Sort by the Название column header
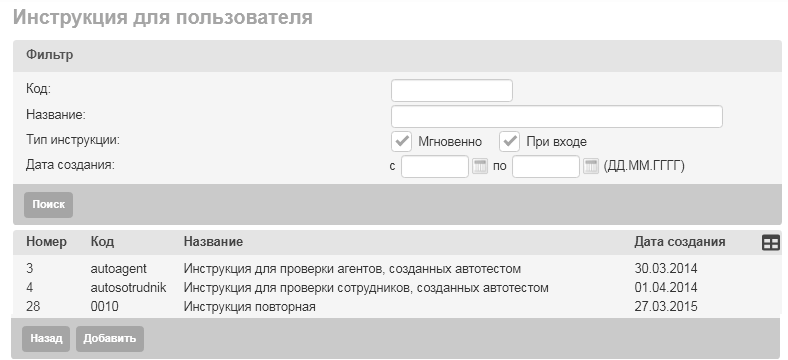Image resolution: width=788 pixels, height=360 pixels. 213,242
